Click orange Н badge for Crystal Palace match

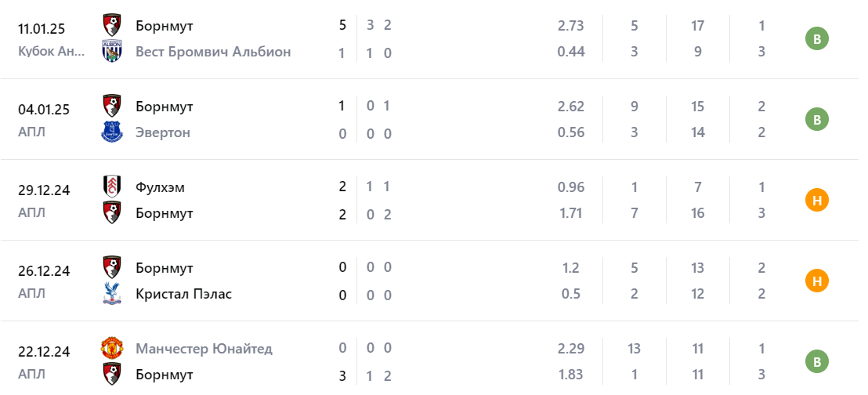pos(817,281)
